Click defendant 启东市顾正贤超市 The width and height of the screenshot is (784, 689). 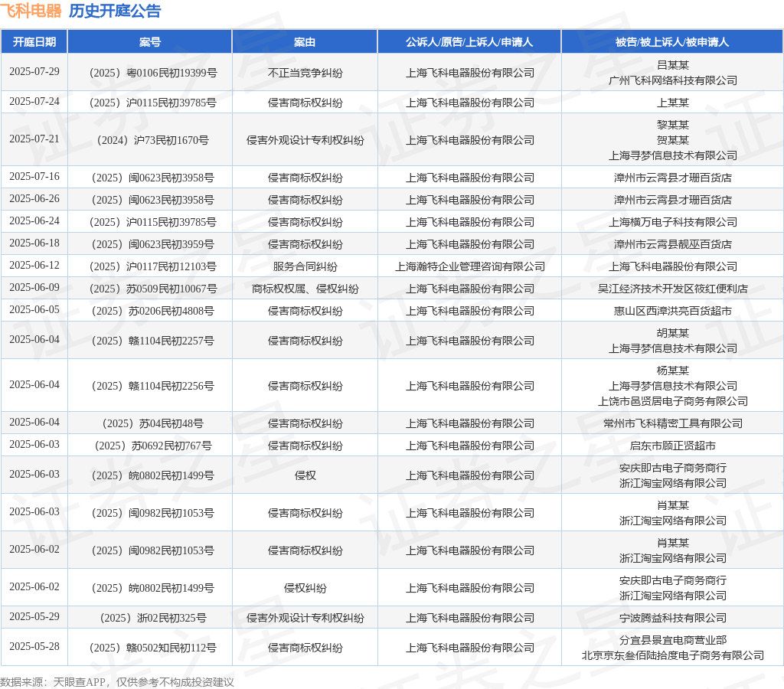672,446
